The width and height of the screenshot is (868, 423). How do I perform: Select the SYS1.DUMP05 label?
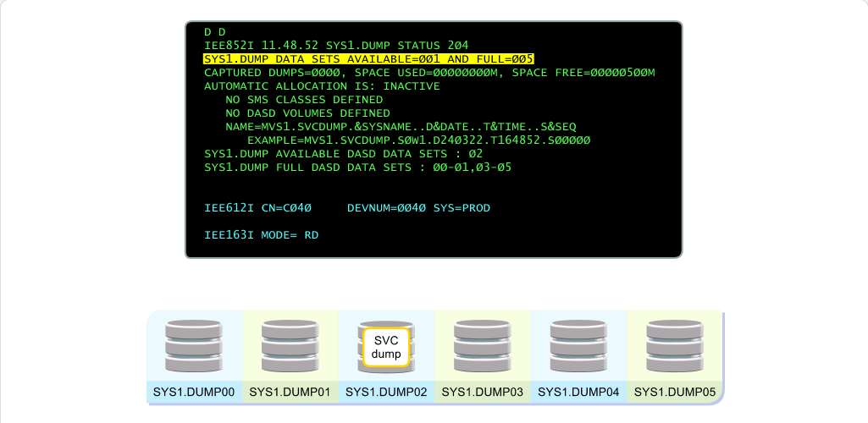pos(675,392)
